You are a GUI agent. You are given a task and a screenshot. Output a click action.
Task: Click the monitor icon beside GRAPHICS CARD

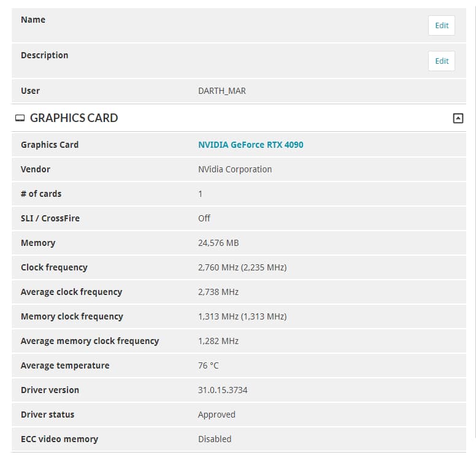[x=20, y=118]
